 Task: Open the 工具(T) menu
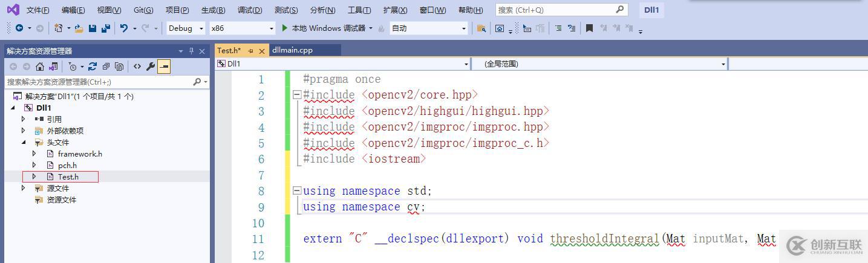pos(359,10)
